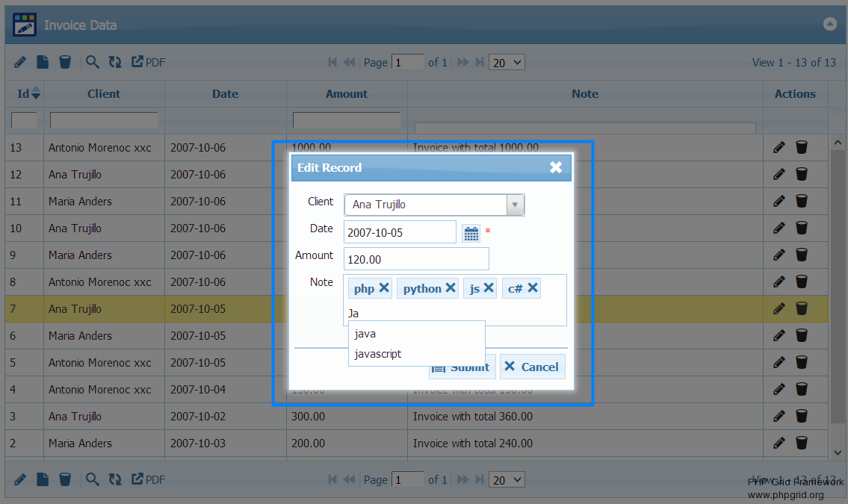The height and width of the screenshot is (504, 848).
Task: Click the top toolbar reload grid icon
Action: click(115, 62)
